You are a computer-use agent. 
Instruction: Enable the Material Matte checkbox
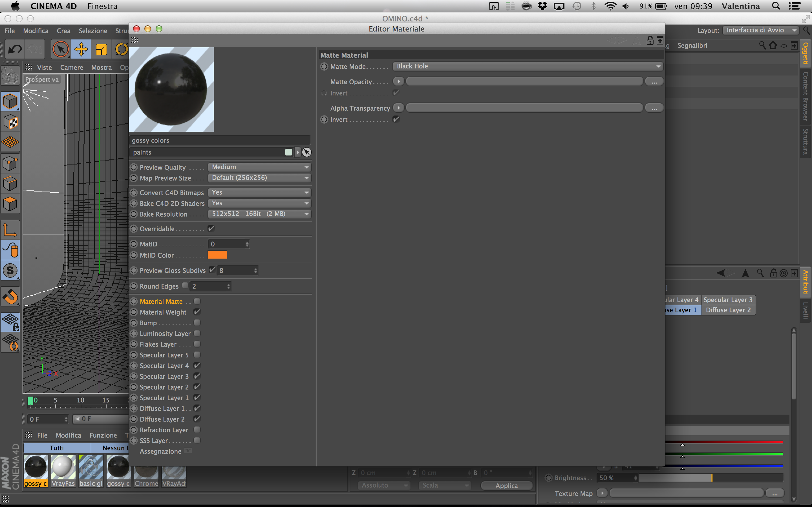197,301
